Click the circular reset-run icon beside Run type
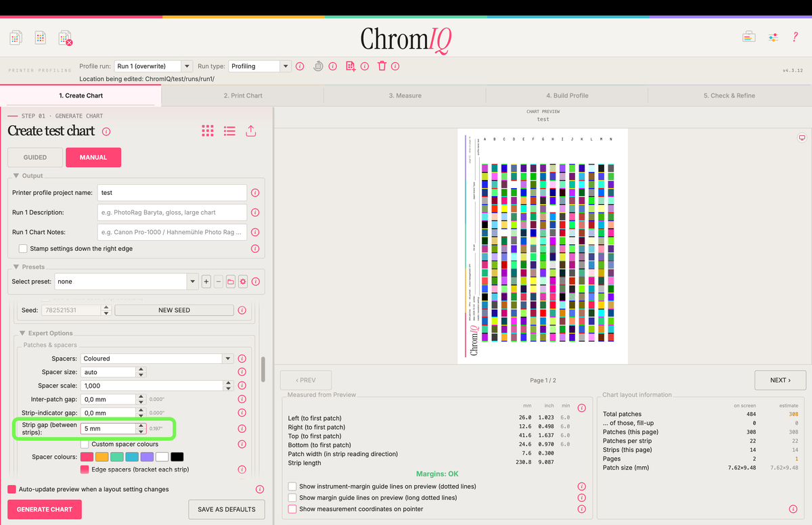The image size is (812, 525). 318,66
